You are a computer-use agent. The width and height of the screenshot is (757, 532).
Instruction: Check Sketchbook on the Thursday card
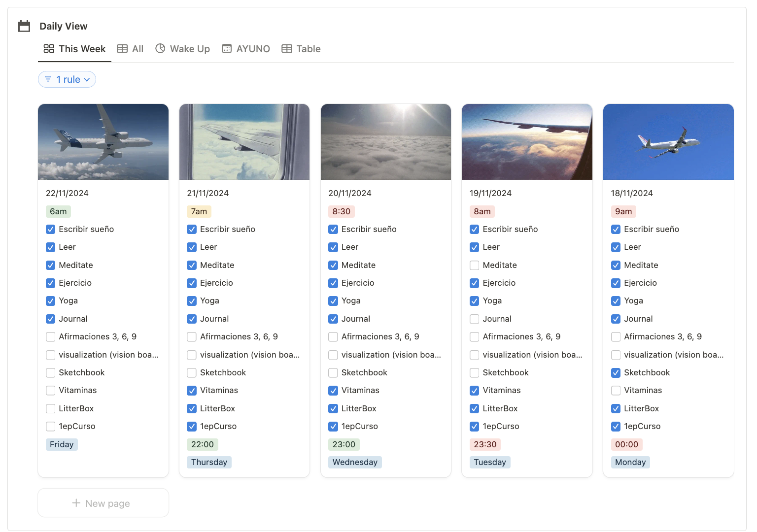click(x=192, y=373)
